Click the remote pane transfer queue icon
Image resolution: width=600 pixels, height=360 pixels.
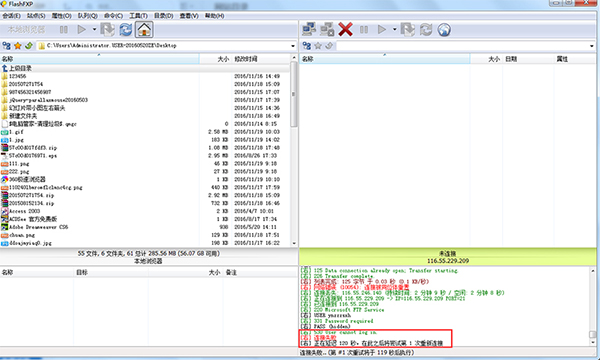[x=408, y=29]
